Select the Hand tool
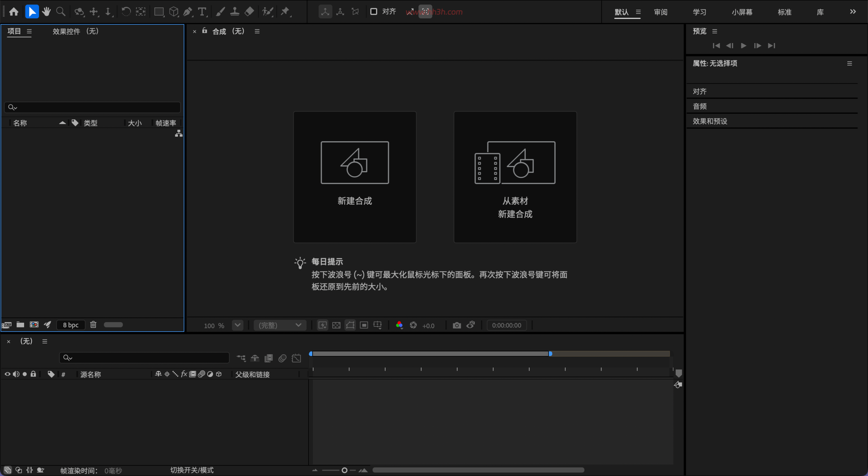 pyautogui.click(x=46, y=12)
